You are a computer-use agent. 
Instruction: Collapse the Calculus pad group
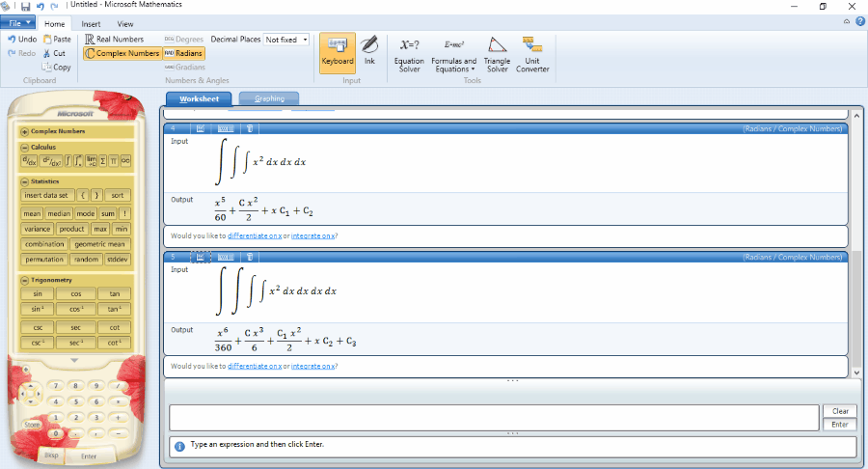(x=24, y=148)
